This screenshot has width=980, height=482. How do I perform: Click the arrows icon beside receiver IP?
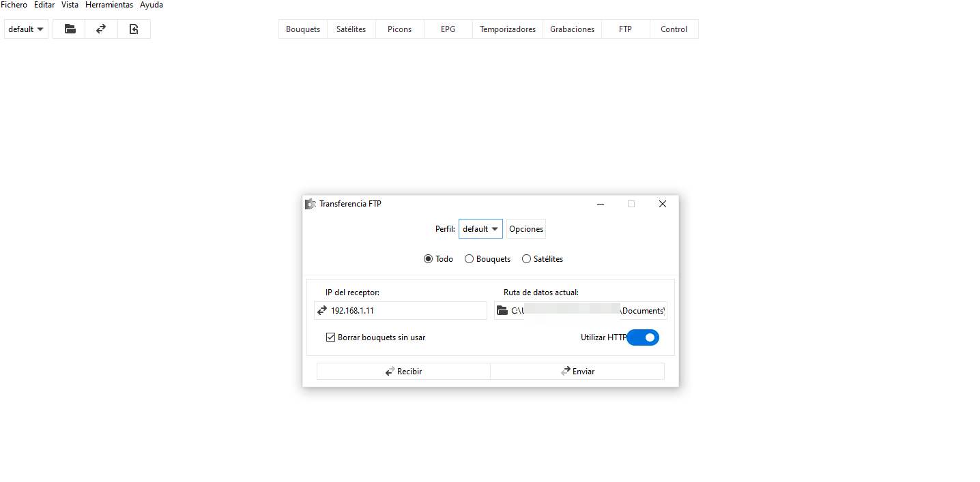click(x=322, y=311)
